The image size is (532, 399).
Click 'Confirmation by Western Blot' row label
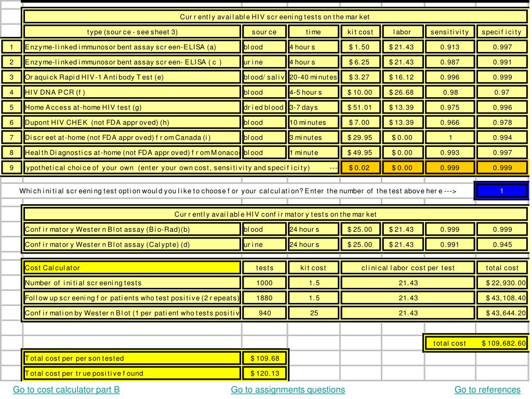[x=132, y=313]
